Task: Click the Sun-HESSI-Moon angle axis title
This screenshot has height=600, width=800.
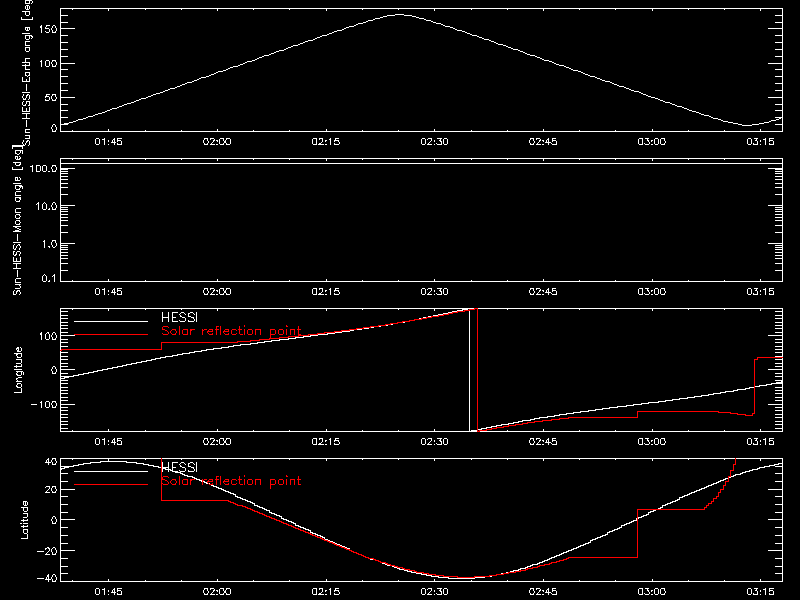Action: pos(18,220)
